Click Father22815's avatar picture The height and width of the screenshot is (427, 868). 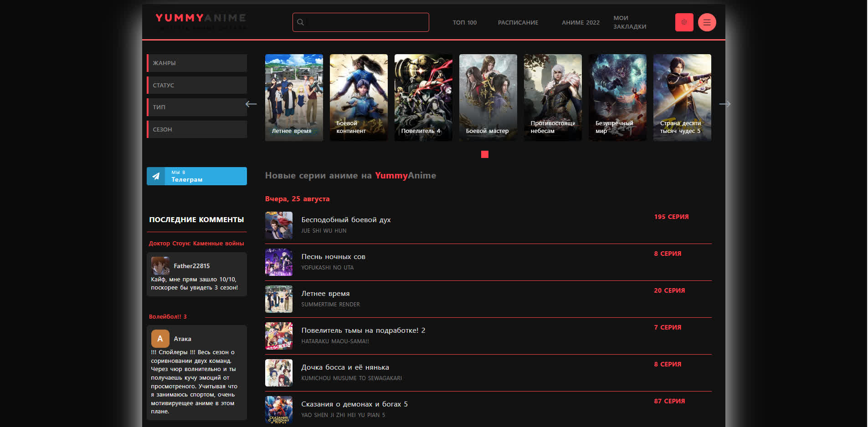point(159,266)
